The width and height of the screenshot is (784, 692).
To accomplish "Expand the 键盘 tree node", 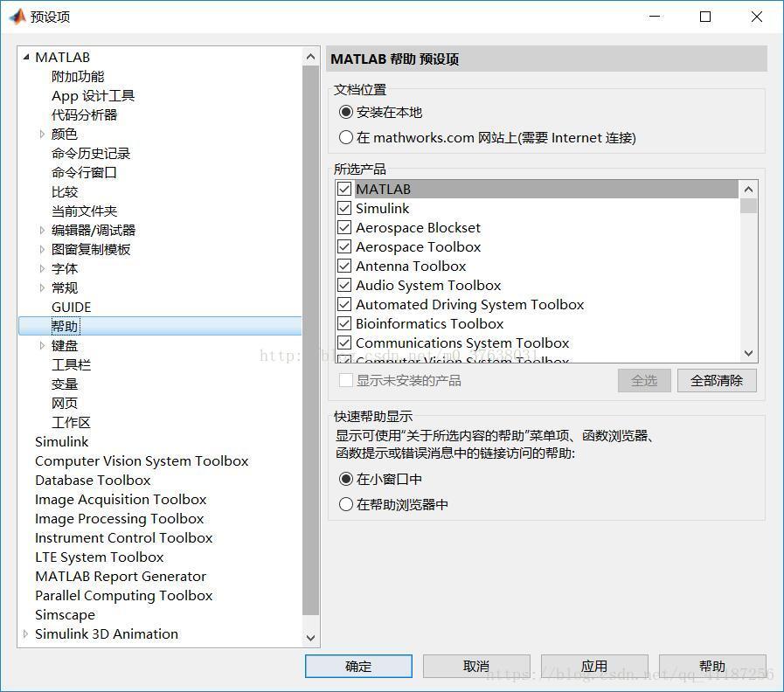I will coord(42,345).
